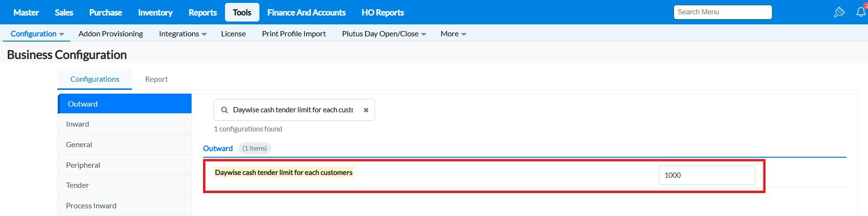Choose the Peripheral configuration category

pyautogui.click(x=83, y=165)
